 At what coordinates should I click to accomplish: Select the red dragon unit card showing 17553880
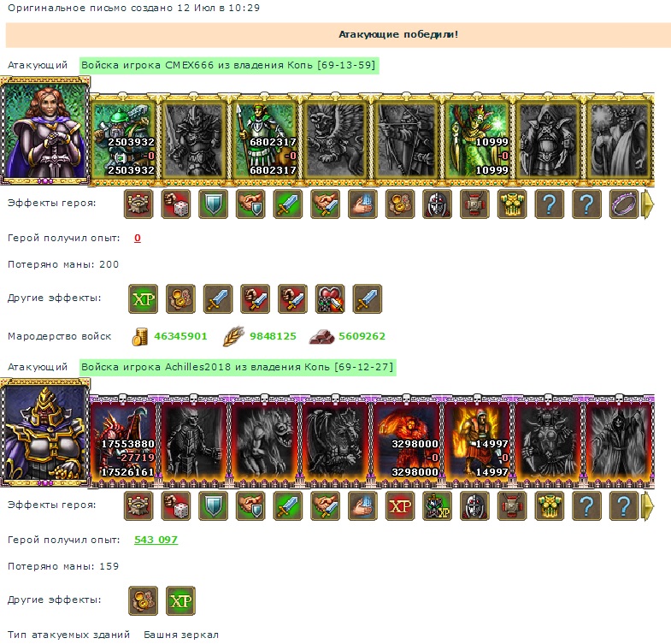[124, 441]
